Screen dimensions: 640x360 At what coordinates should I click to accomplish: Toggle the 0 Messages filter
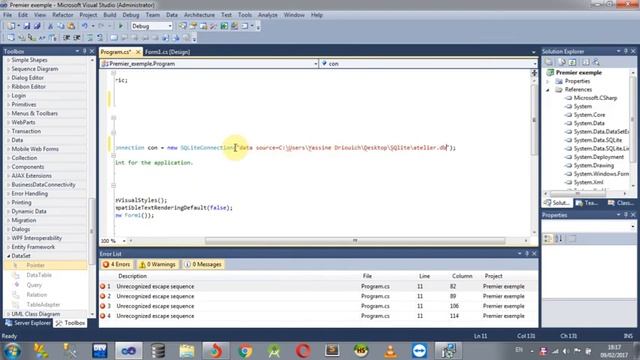tap(203, 264)
